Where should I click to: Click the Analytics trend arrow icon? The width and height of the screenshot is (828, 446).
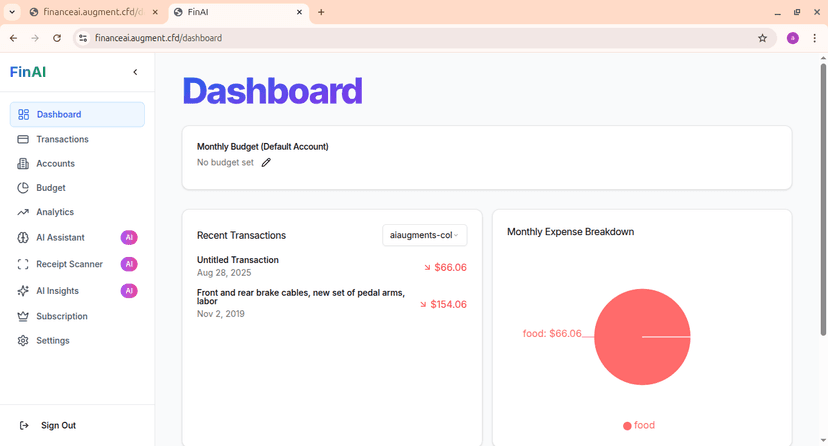(24, 212)
